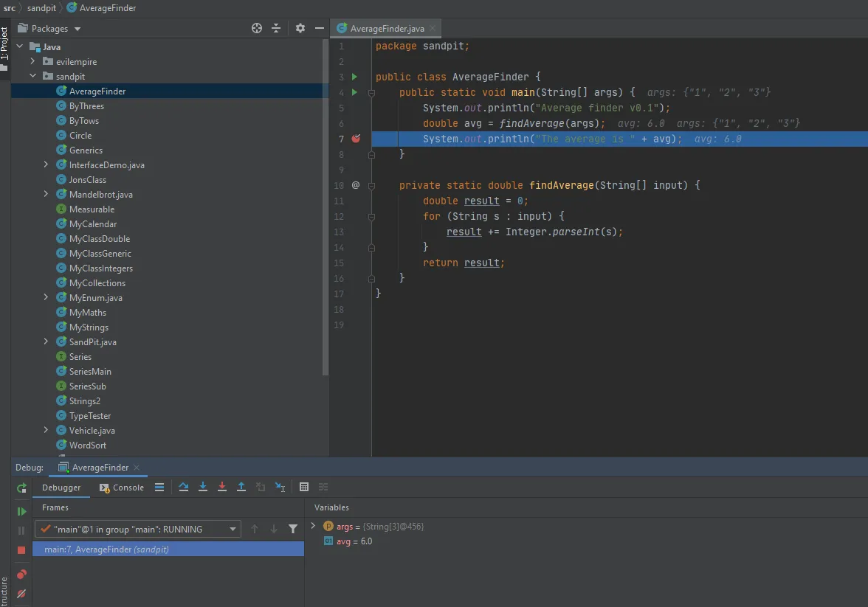
Task: Open the MyMaths class in the tree
Action: pyautogui.click(x=88, y=313)
